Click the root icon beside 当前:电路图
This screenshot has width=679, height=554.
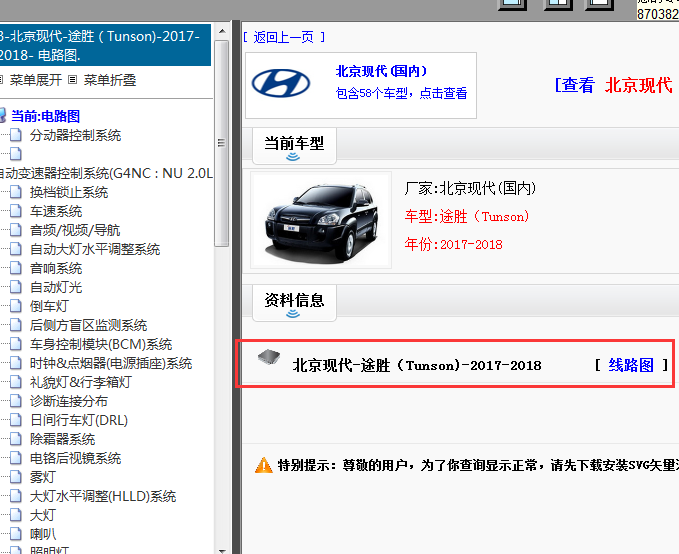[x=4, y=116]
